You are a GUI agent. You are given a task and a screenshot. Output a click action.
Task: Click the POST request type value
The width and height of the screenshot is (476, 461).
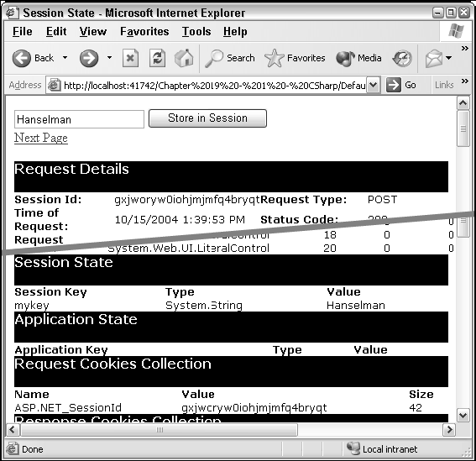(382, 200)
